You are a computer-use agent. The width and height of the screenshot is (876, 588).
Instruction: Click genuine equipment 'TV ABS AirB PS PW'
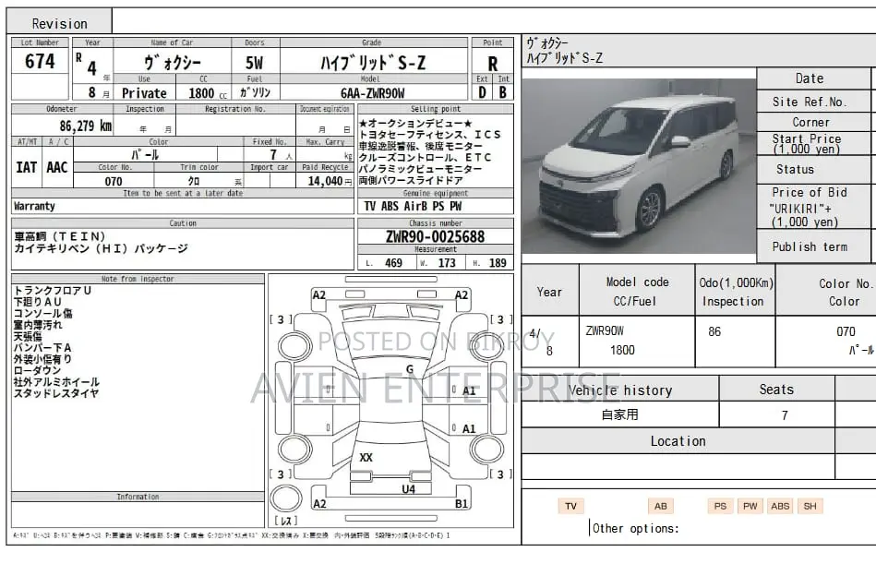click(413, 206)
